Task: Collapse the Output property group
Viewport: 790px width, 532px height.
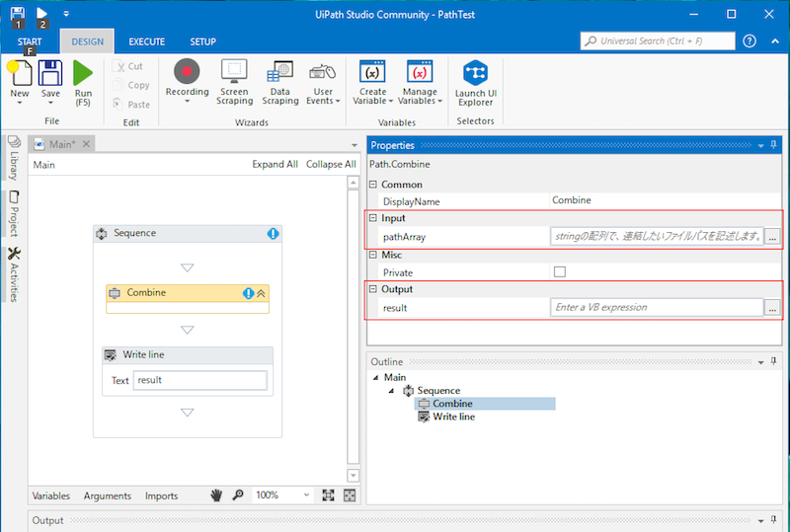Action: click(x=373, y=289)
